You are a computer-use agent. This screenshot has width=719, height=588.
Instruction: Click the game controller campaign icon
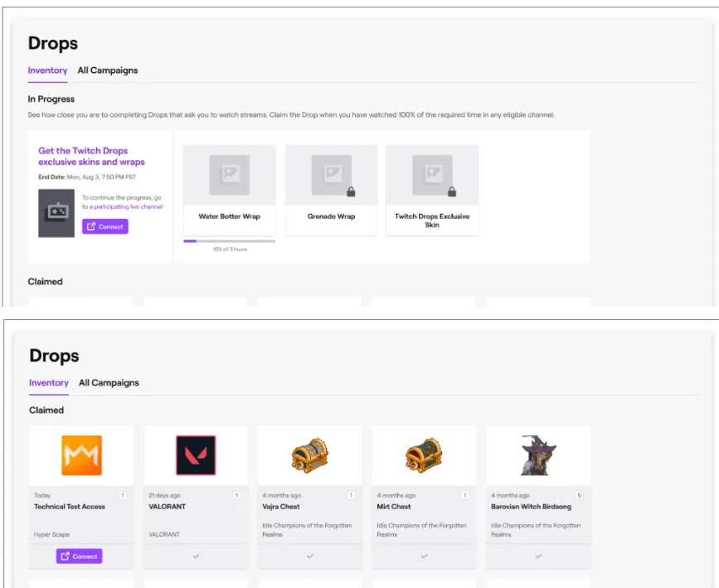[56, 213]
